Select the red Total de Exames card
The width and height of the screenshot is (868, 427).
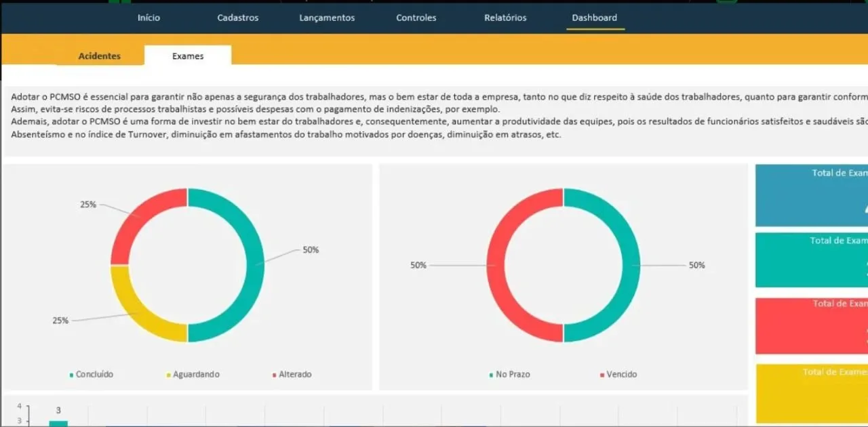pos(811,326)
